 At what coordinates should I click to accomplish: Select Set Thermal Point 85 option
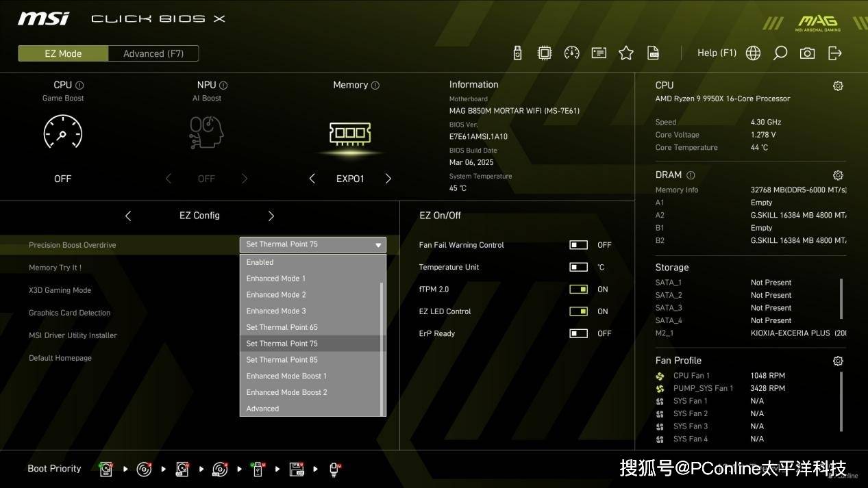tap(310, 360)
